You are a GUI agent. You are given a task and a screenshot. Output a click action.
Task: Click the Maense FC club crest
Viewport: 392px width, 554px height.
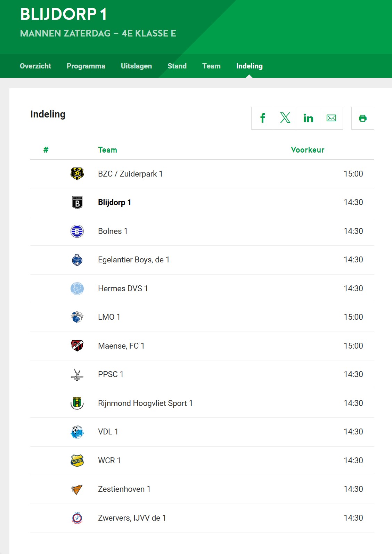pyautogui.click(x=77, y=346)
